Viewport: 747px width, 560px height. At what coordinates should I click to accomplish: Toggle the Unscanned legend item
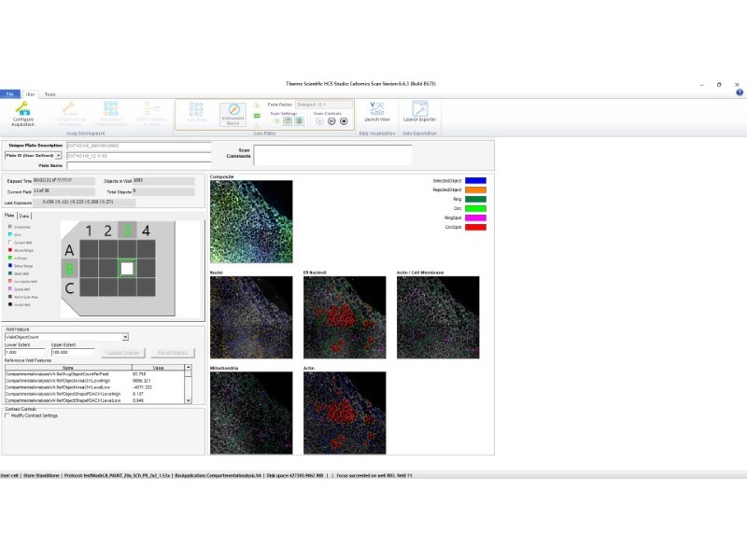10,227
